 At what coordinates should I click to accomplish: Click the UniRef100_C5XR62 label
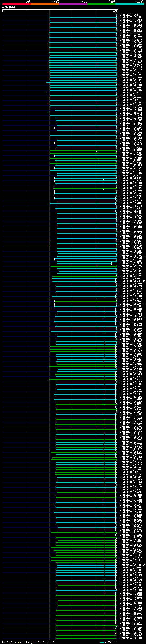(131, 58)
